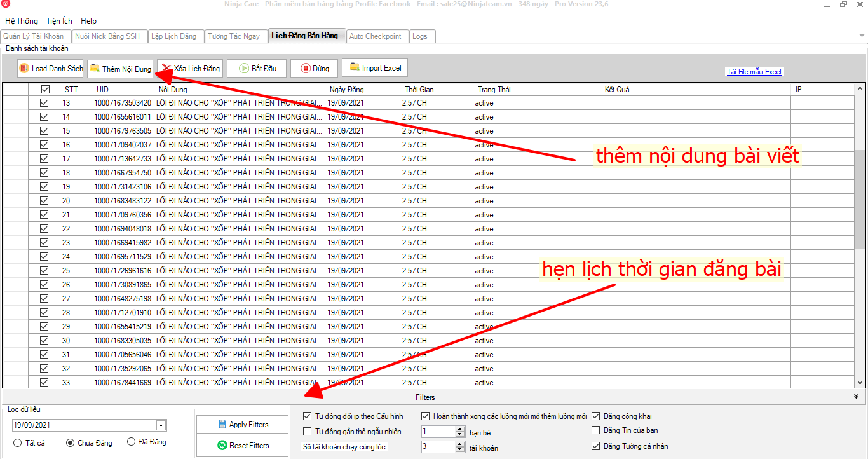Uncheck the checkbox for row STT 20
Image resolution: width=868 pixels, height=459 pixels.
pyautogui.click(x=44, y=200)
